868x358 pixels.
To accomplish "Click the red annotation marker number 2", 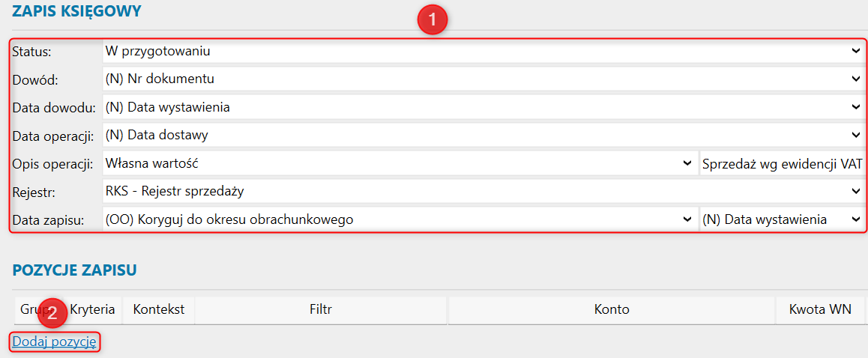I will (52, 314).
